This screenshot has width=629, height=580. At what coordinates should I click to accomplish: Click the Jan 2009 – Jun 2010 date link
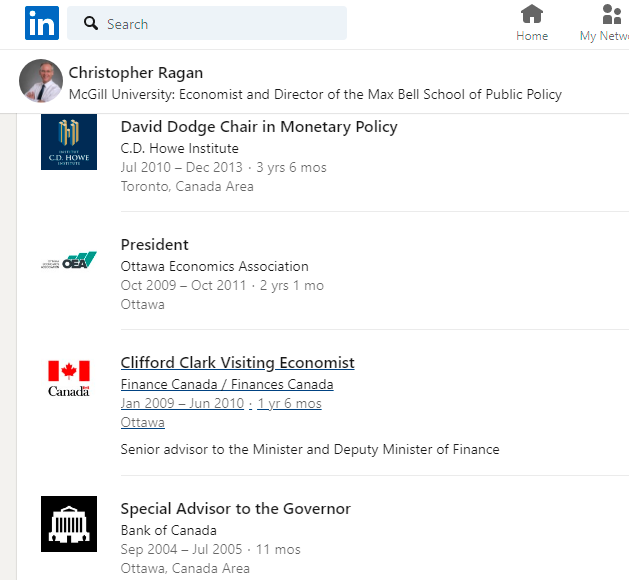tap(182, 403)
